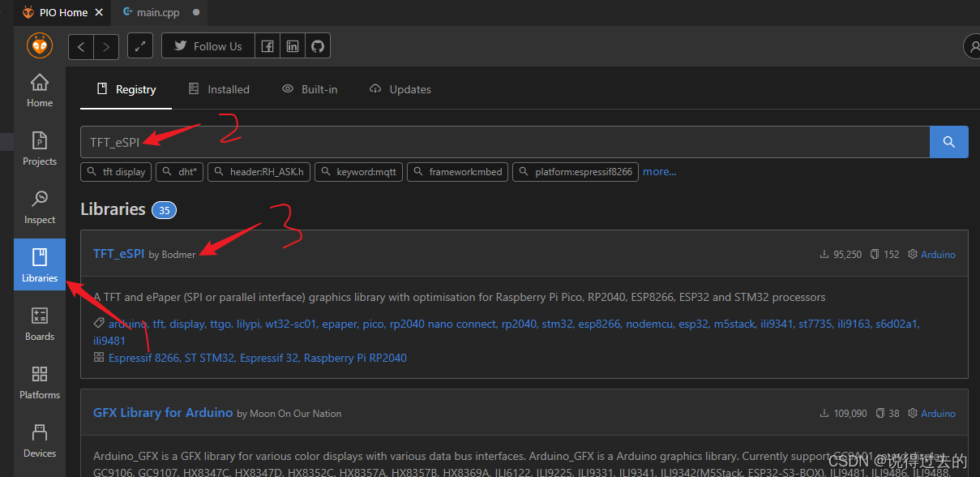This screenshot has width=980, height=477.
Task: Click the rp2040 nano connect keyword tag
Action: [443, 324]
